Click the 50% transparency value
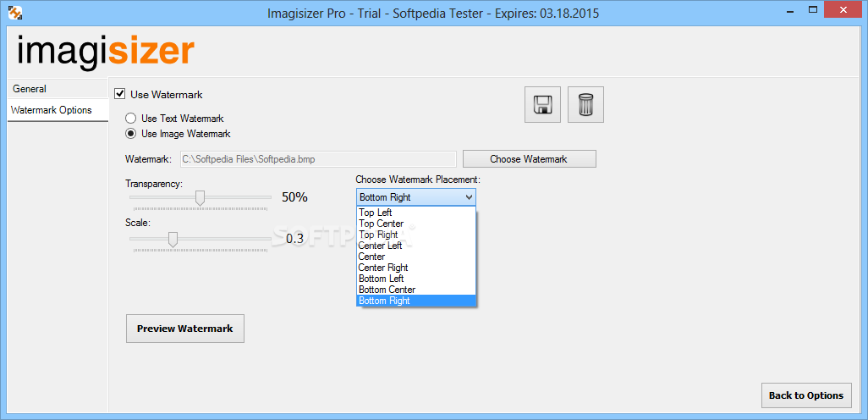 coord(294,197)
